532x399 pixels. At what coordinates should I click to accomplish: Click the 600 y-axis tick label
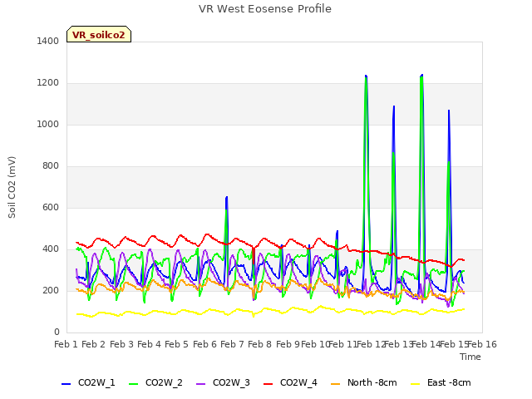click(x=51, y=207)
